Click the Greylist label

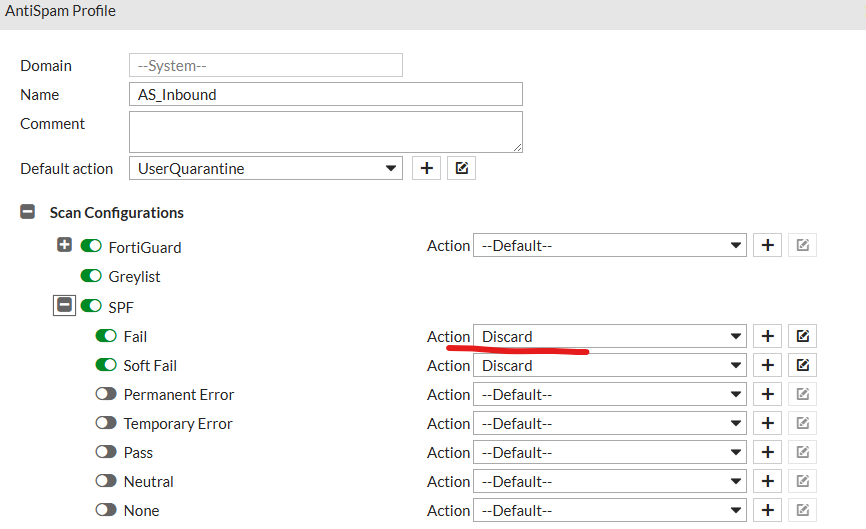pyautogui.click(x=134, y=277)
